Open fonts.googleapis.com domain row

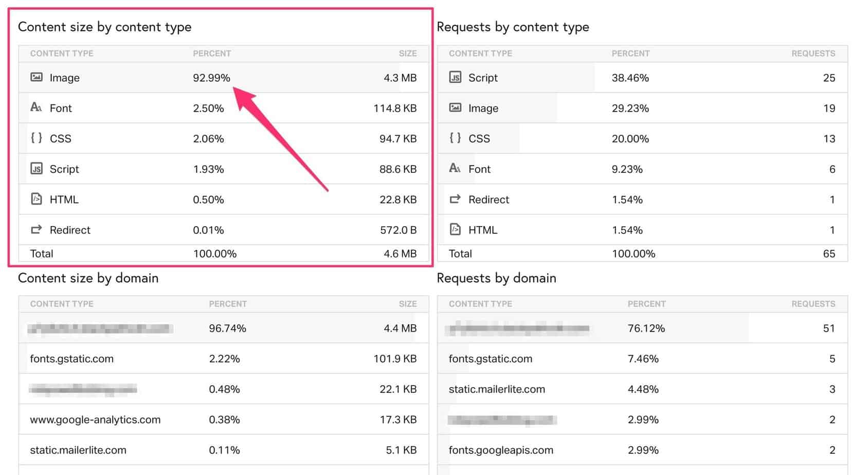click(x=501, y=450)
